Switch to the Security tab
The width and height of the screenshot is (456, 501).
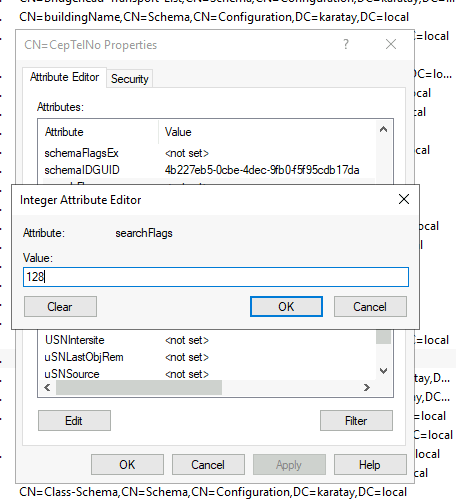pos(130,79)
